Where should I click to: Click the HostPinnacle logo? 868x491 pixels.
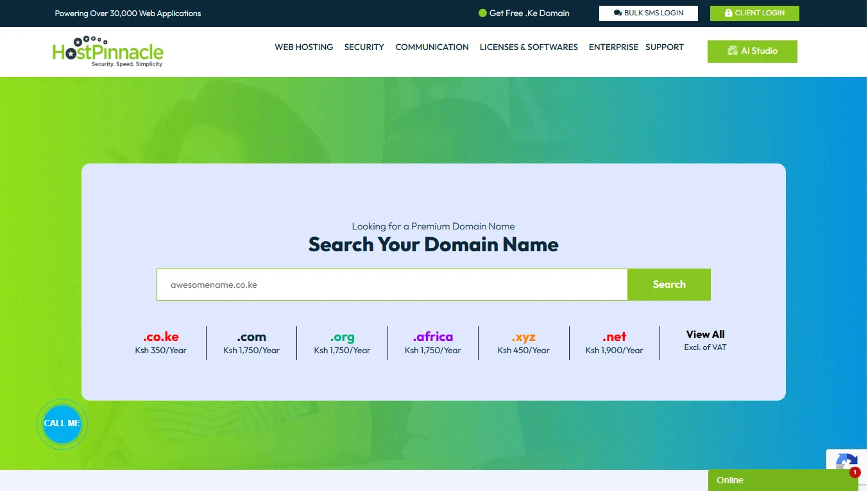(108, 51)
